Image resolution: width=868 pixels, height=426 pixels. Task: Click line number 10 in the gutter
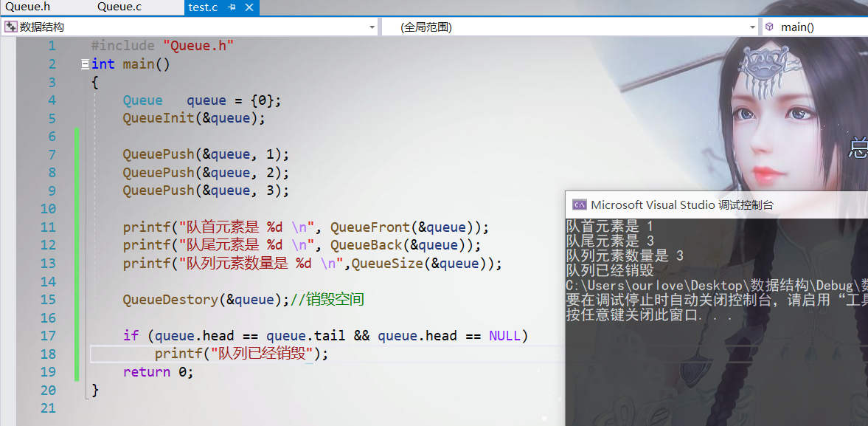tap(48, 209)
